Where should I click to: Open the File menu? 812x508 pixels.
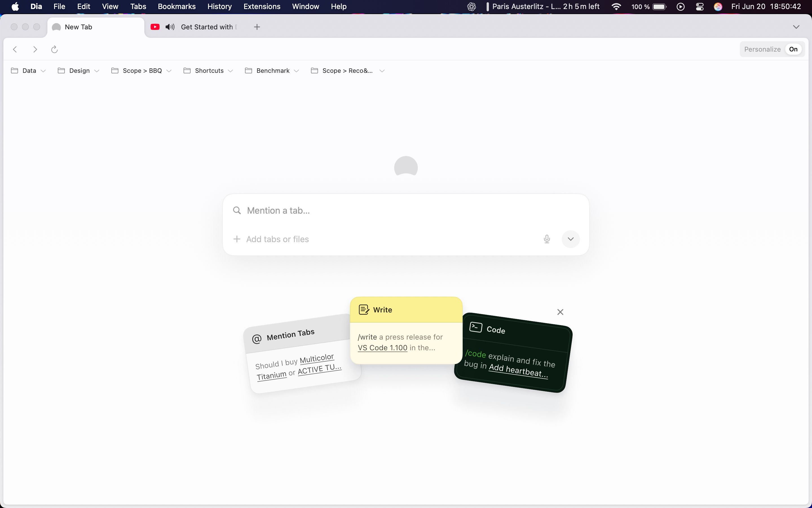59,7
